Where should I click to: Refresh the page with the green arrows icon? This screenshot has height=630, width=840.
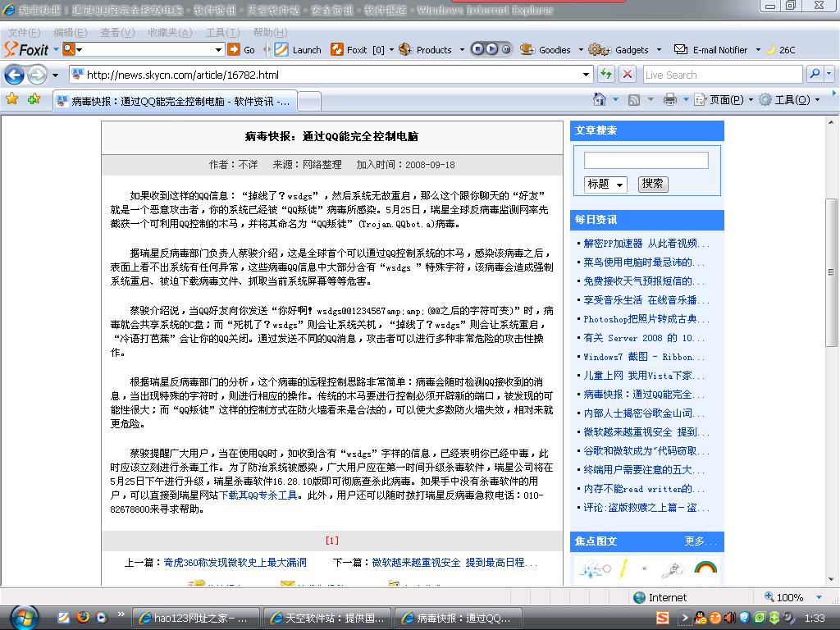(x=606, y=74)
